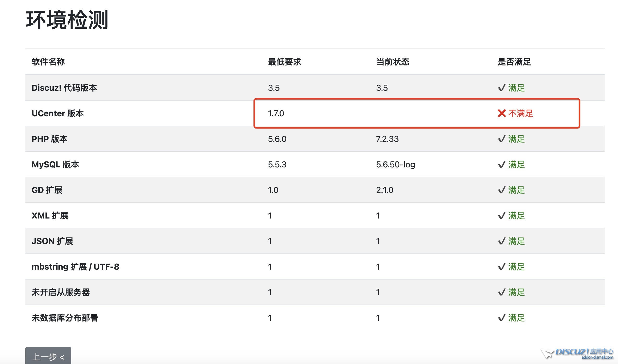
Task: Click the checkmark icon in MySQL 版本 row
Action: (x=502, y=165)
